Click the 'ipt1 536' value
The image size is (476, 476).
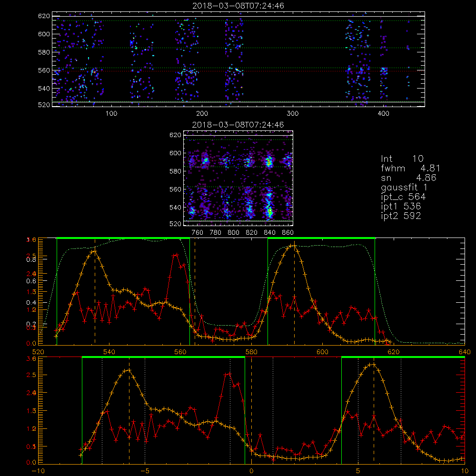click(x=401, y=207)
